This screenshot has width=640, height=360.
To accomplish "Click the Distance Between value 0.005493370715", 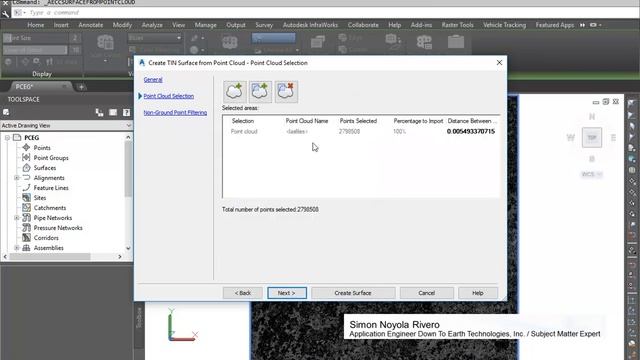I will [471, 131].
